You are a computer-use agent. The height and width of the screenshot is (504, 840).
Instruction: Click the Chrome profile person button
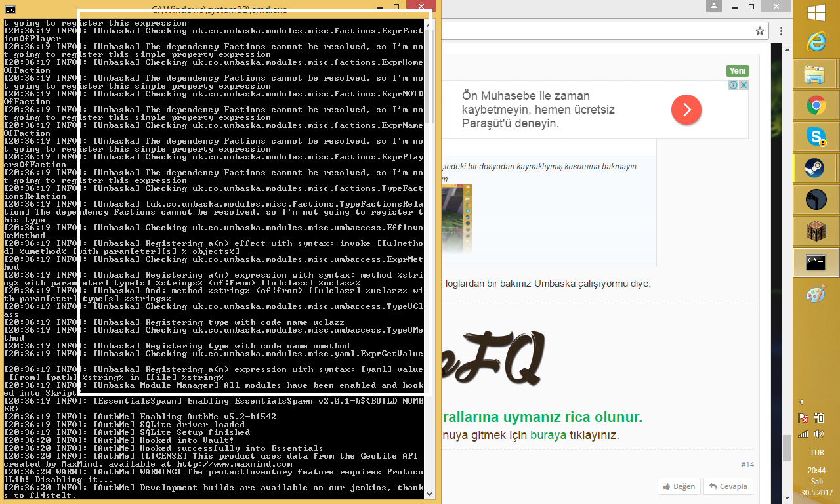point(715,6)
